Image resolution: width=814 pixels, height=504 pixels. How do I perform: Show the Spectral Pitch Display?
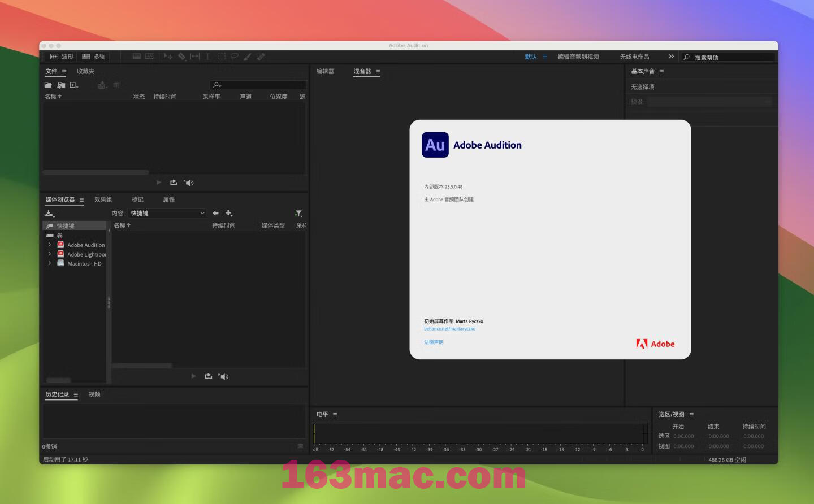pos(149,57)
